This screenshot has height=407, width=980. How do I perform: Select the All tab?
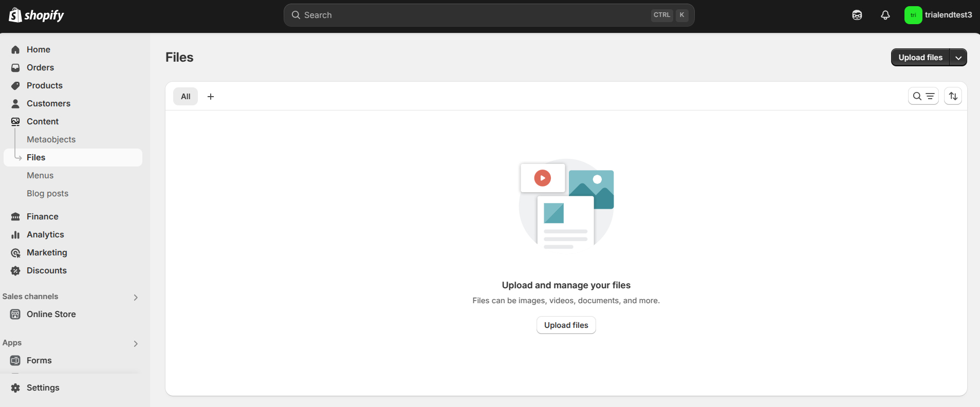pyautogui.click(x=186, y=97)
